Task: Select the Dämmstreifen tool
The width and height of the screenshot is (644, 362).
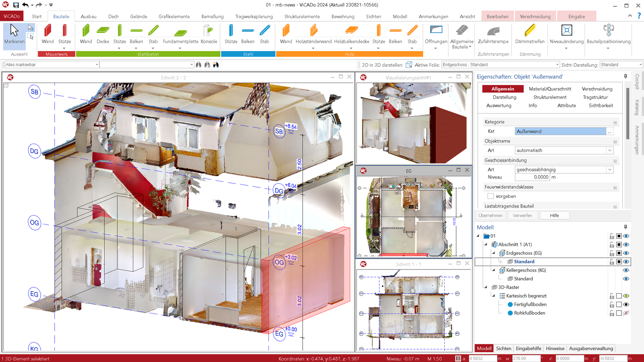Action: (x=530, y=34)
